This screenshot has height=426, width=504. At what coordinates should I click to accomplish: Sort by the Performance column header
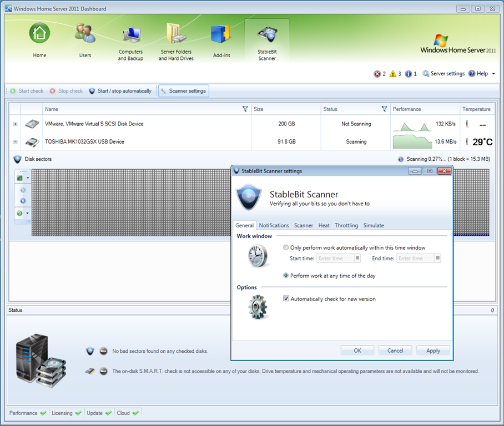[x=425, y=109]
